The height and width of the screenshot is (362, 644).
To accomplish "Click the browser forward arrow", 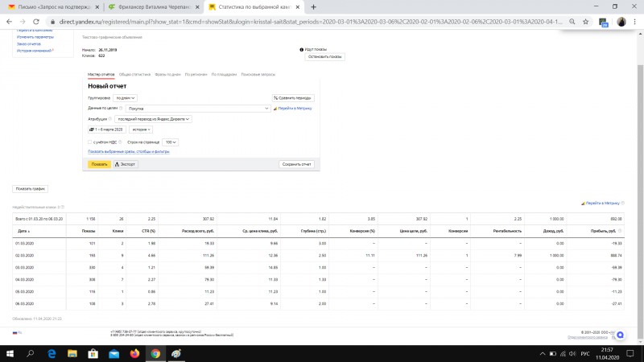I will coord(23,22).
